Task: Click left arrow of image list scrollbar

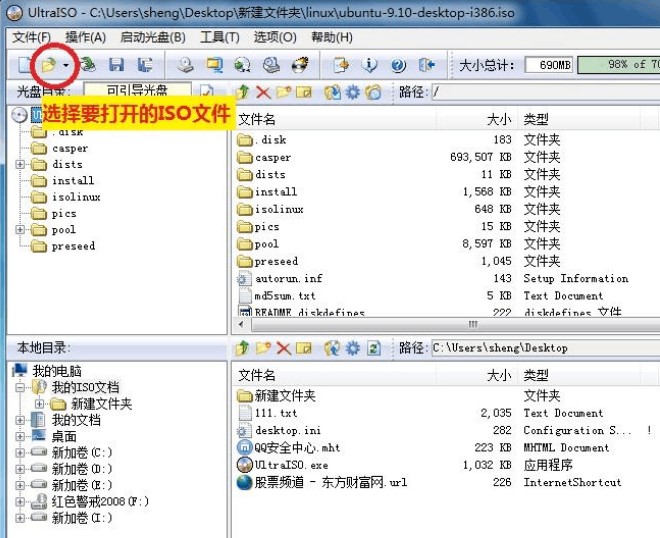Action: tap(242, 324)
